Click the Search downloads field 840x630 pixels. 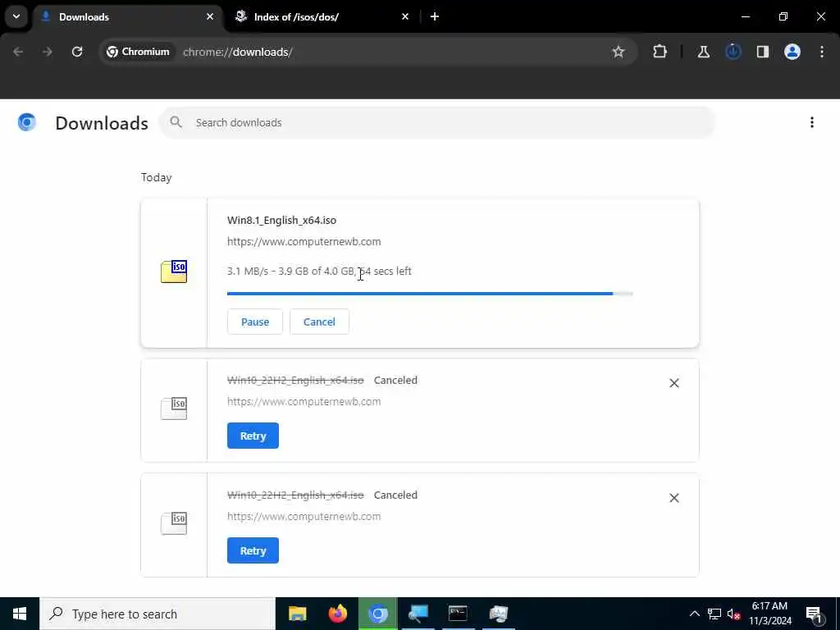[x=437, y=123]
